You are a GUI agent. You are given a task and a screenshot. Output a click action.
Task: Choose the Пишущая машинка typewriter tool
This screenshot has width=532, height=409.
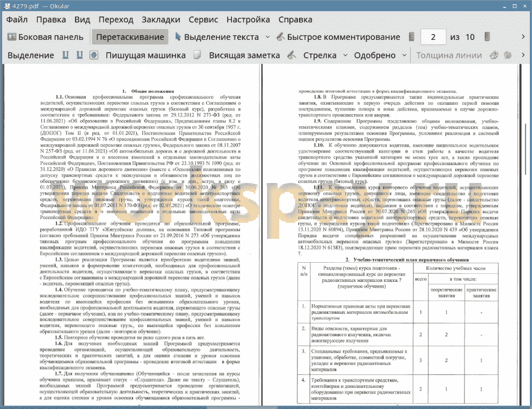(x=146, y=55)
